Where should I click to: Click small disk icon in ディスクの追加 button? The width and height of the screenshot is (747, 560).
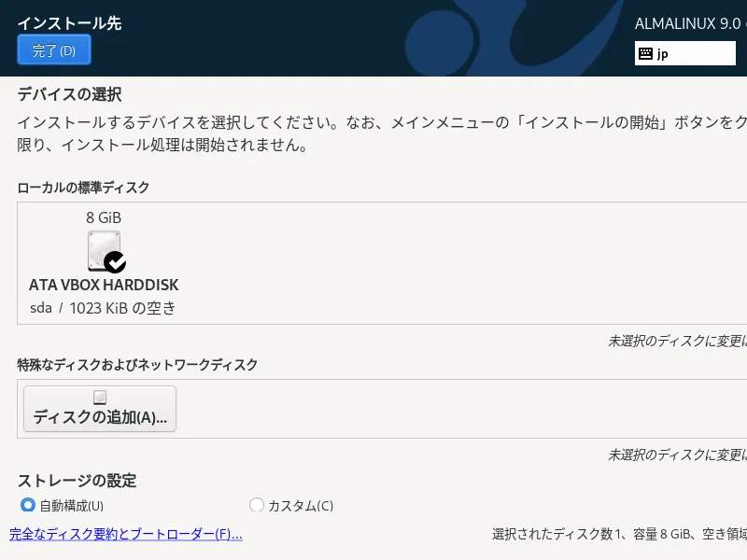tap(100, 398)
